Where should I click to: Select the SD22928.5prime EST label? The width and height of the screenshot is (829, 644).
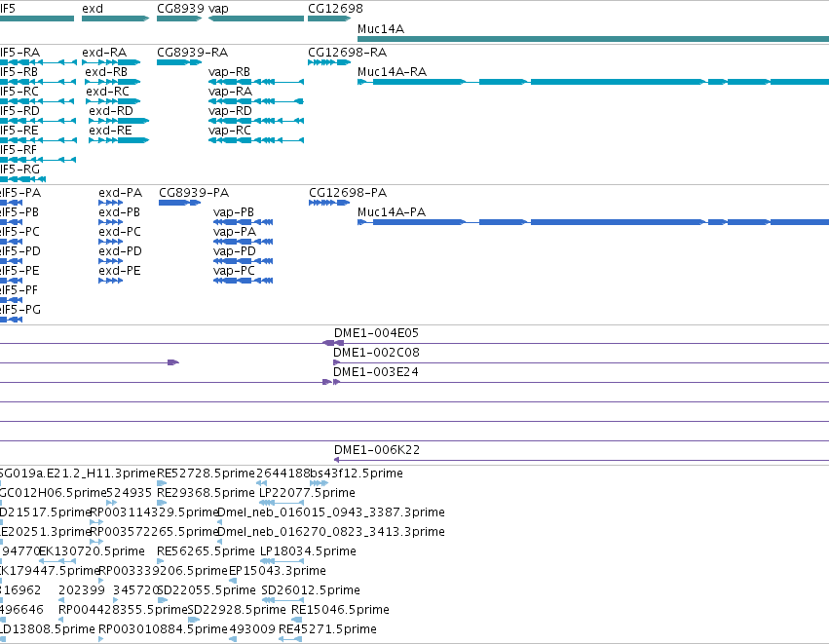tap(237, 610)
